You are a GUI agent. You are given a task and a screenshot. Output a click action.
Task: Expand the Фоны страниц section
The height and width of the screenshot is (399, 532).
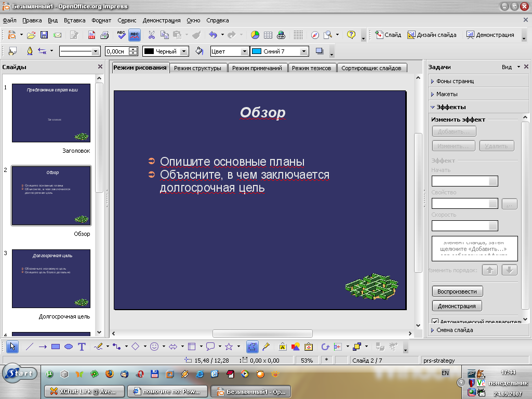455,81
